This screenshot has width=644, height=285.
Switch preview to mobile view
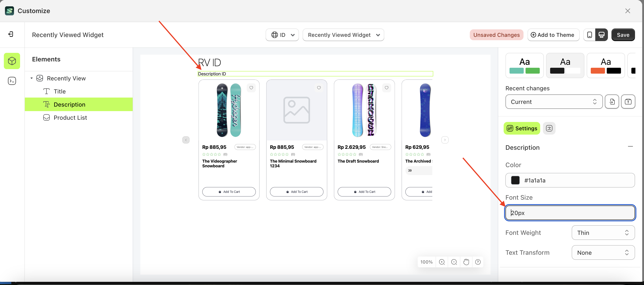(x=589, y=35)
